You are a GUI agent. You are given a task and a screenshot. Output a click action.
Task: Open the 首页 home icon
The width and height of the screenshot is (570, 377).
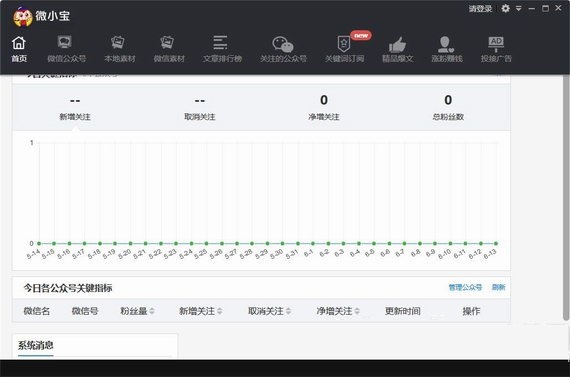point(19,43)
